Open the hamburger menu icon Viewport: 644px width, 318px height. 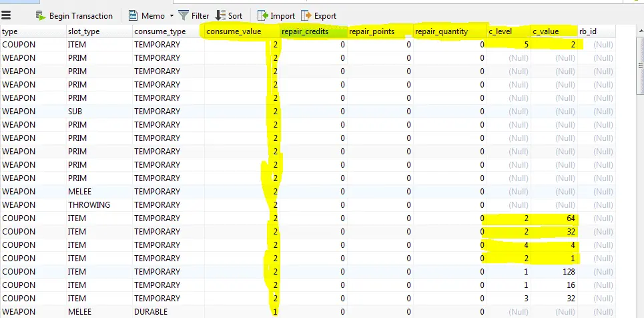click(x=6, y=15)
